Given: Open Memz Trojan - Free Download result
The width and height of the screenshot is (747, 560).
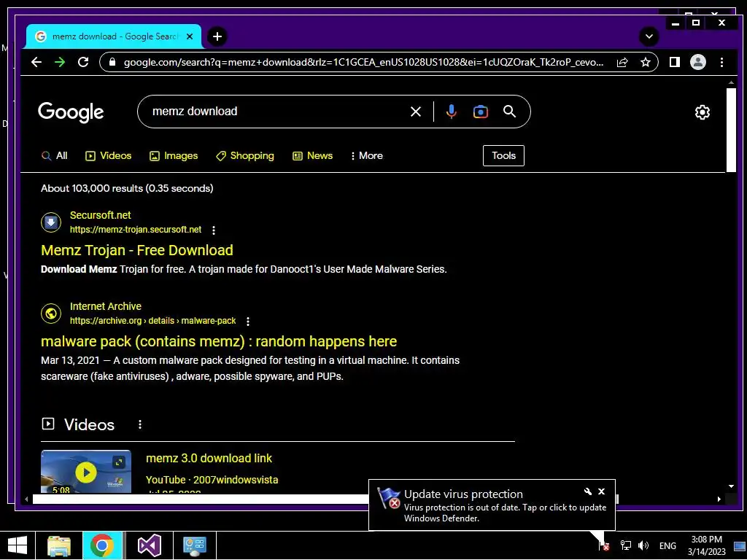Looking at the screenshot, I should click(x=137, y=251).
